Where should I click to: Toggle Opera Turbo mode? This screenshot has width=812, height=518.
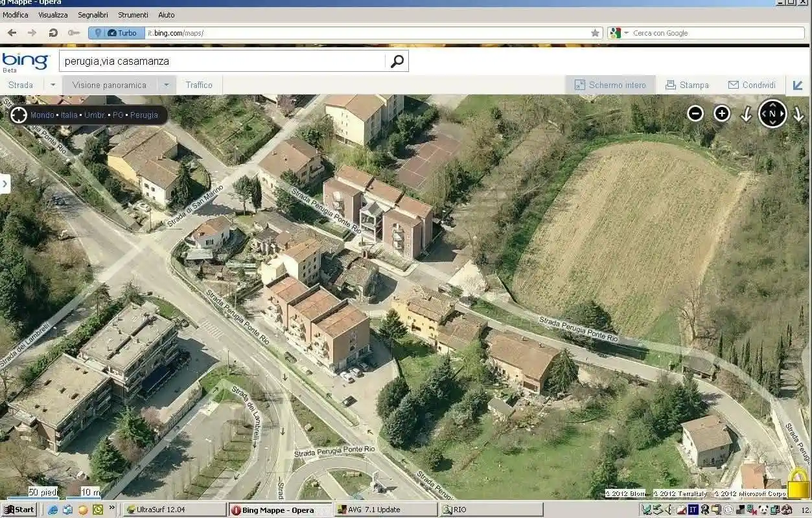coord(122,33)
